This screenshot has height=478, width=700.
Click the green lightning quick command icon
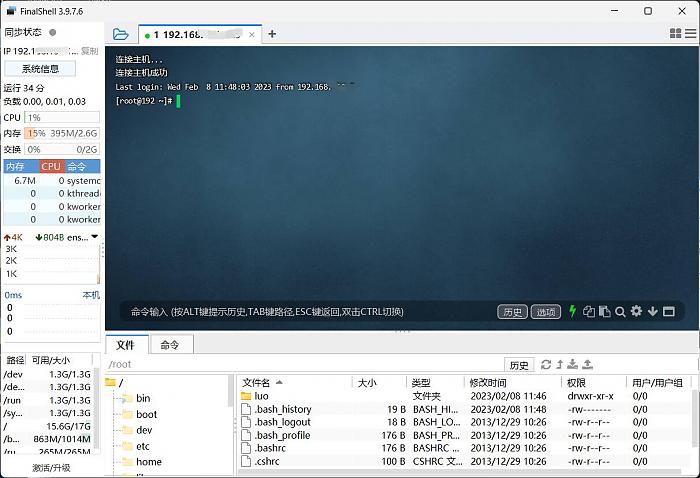click(x=573, y=312)
